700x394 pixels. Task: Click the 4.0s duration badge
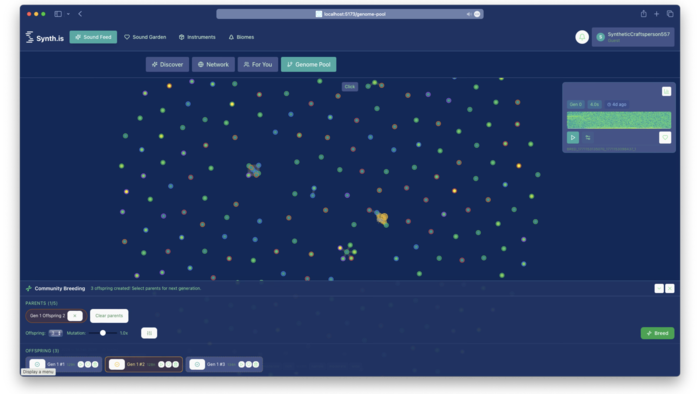tap(594, 104)
